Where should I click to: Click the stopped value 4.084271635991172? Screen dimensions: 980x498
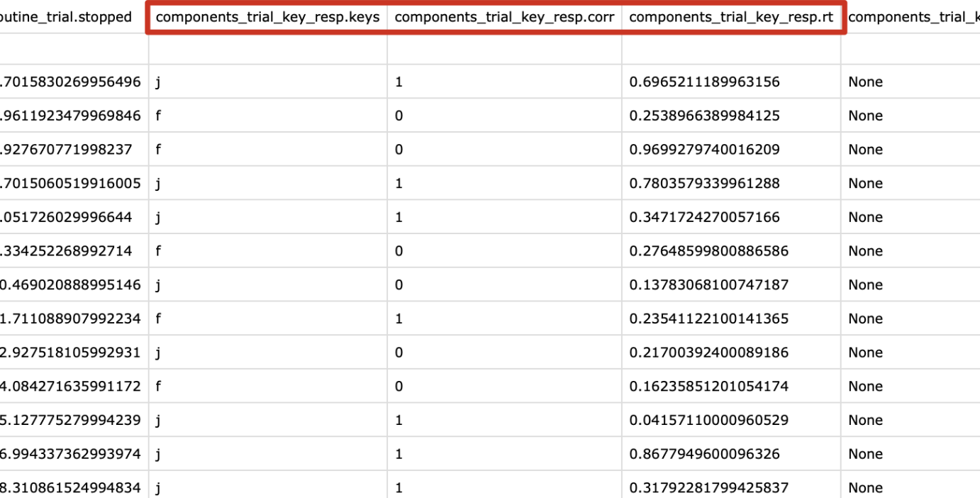(x=74, y=387)
